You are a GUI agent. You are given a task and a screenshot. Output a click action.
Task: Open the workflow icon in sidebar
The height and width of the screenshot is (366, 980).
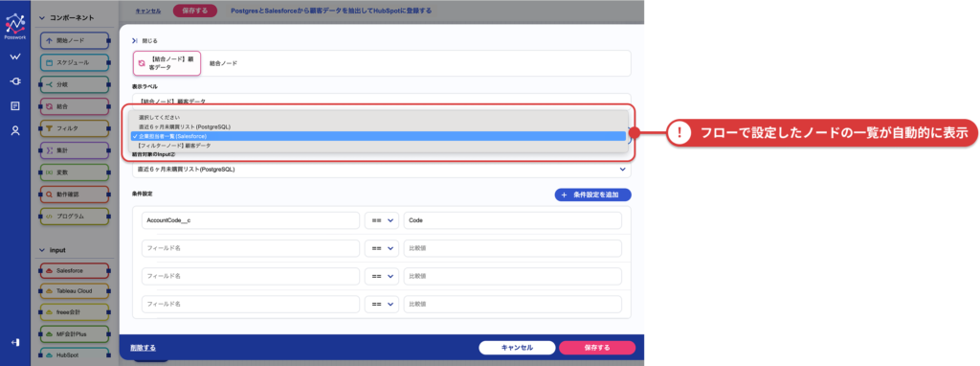[15, 57]
